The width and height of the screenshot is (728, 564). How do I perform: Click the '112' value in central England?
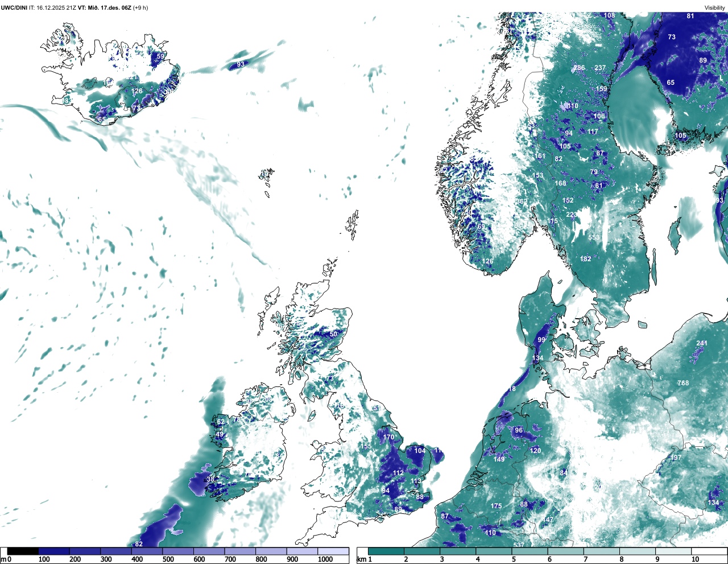pyautogui.click(x=398, y=474)
